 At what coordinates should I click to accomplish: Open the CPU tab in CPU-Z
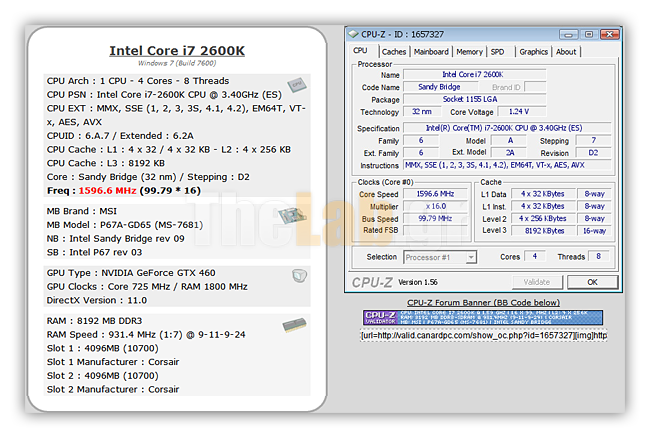click(x=360, y=51)
